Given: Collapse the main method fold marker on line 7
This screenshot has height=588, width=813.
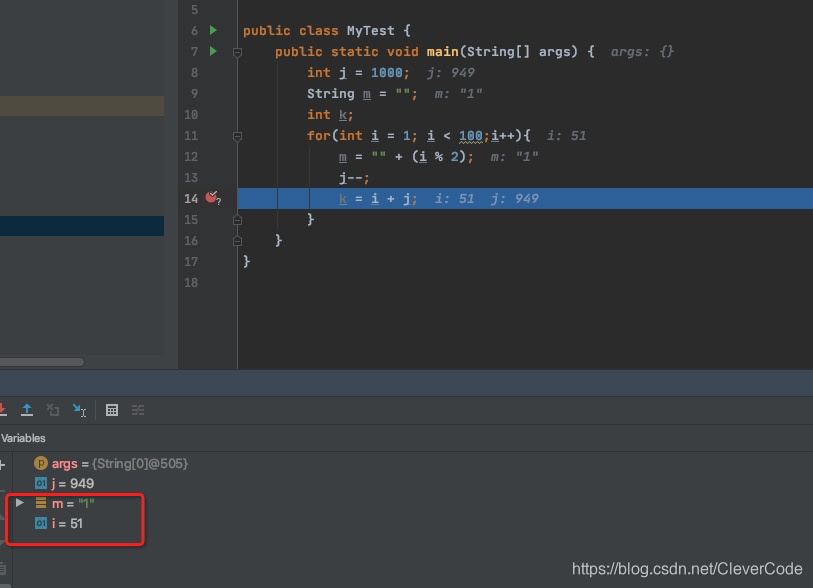Looking at the screenshot, I should (x=237, y=52).
